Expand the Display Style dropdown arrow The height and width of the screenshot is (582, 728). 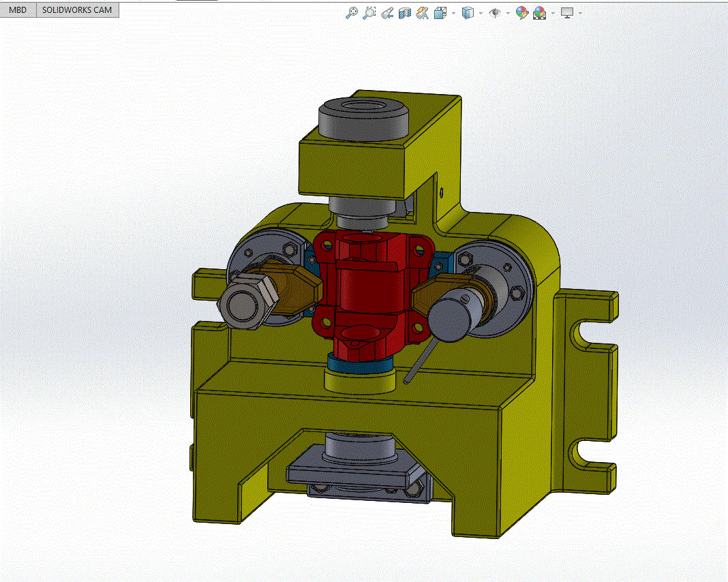click(x=481, y=13)
